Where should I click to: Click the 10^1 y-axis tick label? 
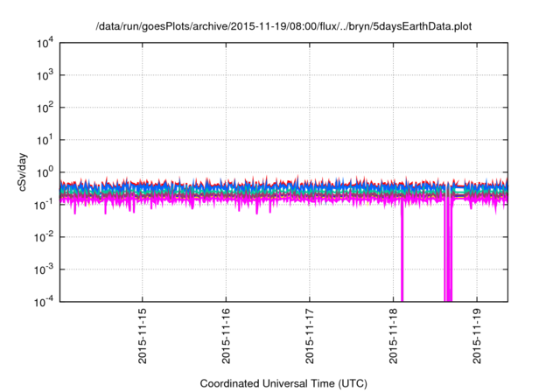[45, 140]
